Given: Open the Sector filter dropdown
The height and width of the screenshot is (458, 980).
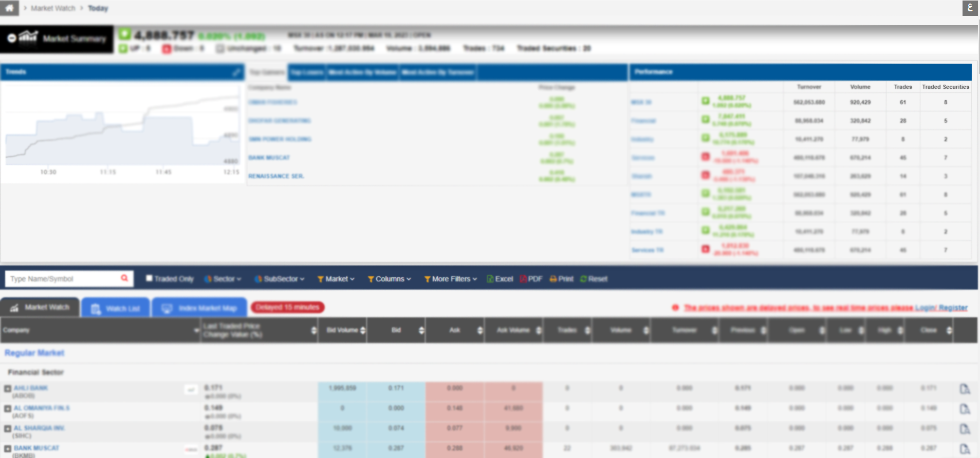Looking at the screenshot, I should 223,279.
